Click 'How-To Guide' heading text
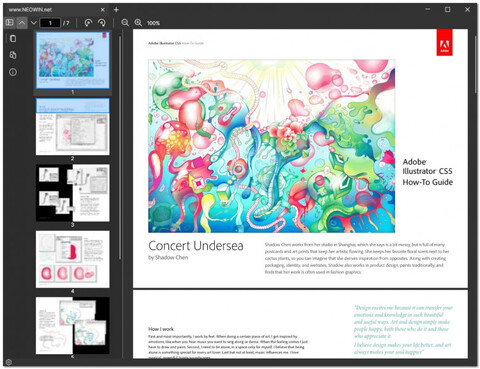Viewport: 480px width, 369px height. 428,182
